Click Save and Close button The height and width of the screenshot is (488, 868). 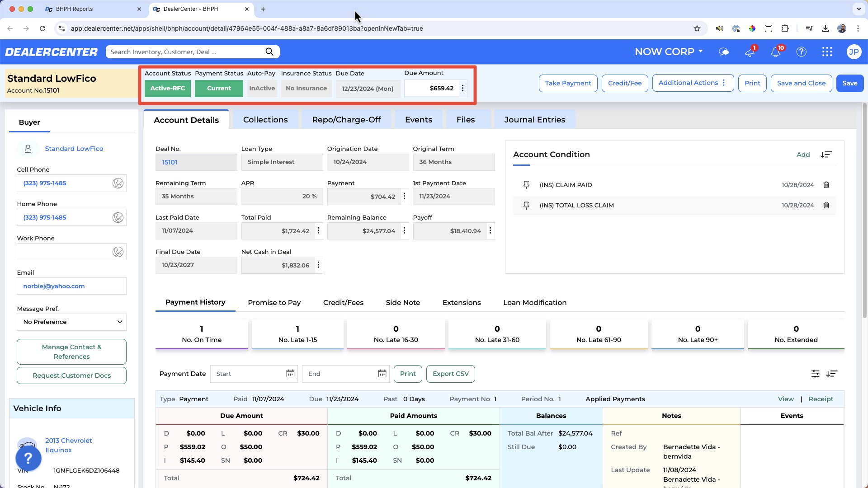pyautogui.click(x=801, y=83)
